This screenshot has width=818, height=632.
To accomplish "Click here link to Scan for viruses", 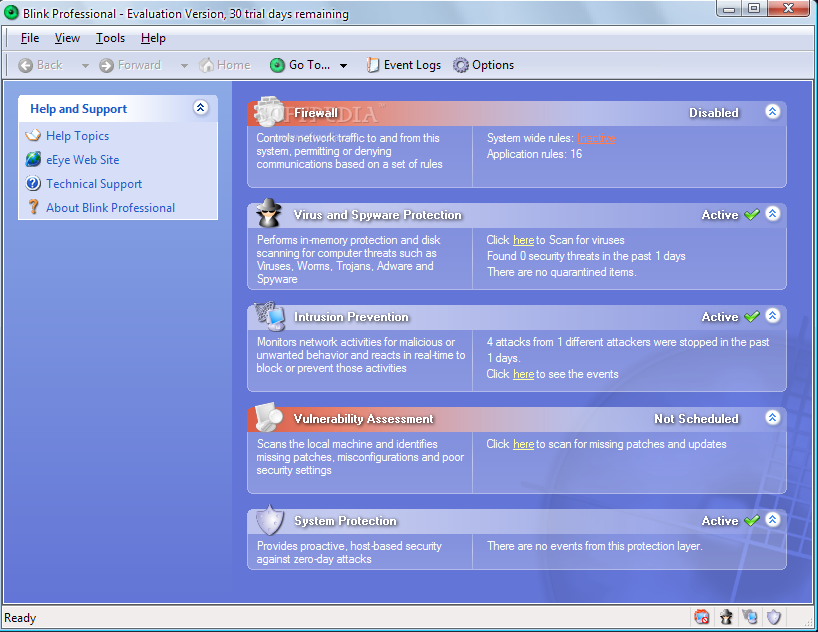I will point(523,240).
